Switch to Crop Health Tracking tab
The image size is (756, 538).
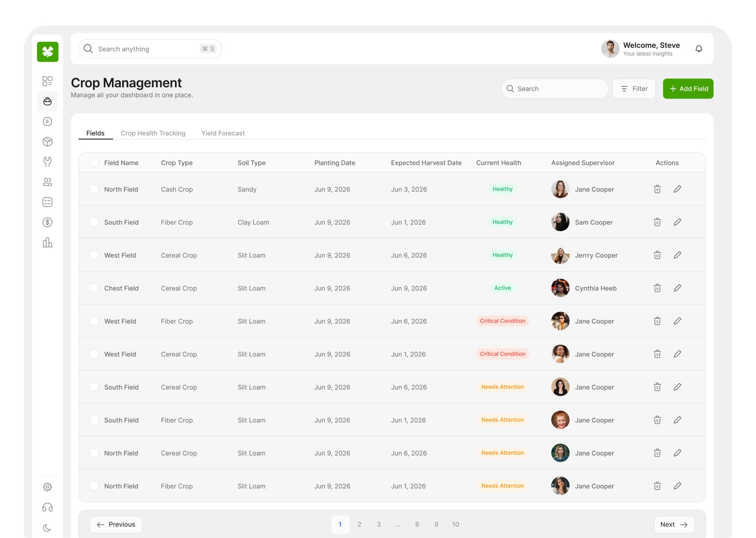[x=153, y=133]
